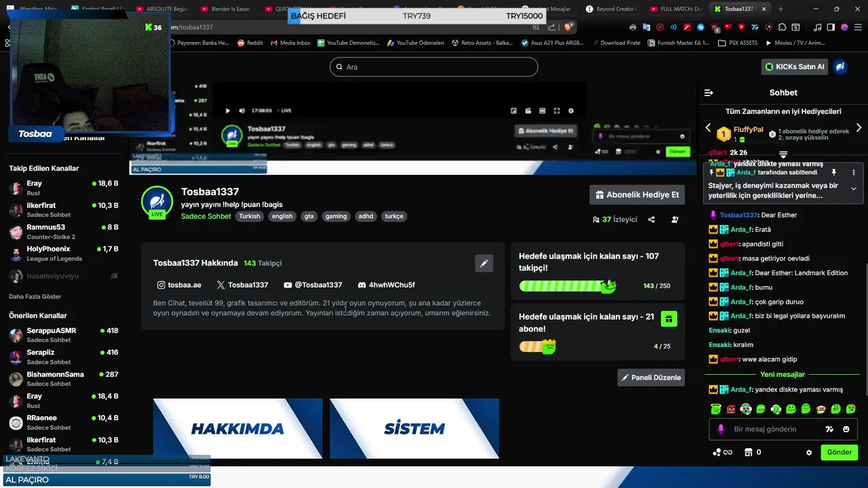Viewport: 868px width, 488px height.
Task: Select the adhd tag
Action: click(366, 216)
